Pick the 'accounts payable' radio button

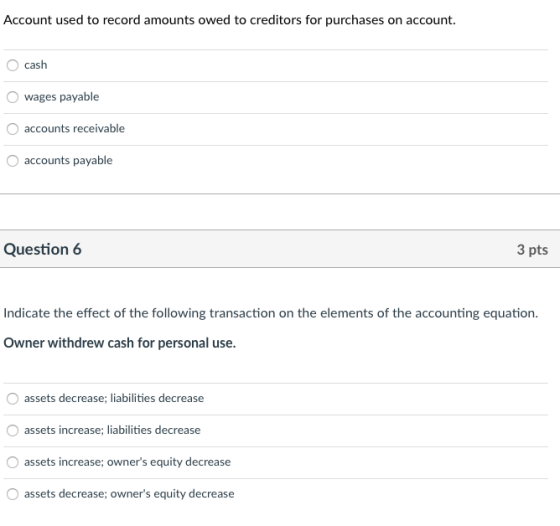(x=12, y=160)
